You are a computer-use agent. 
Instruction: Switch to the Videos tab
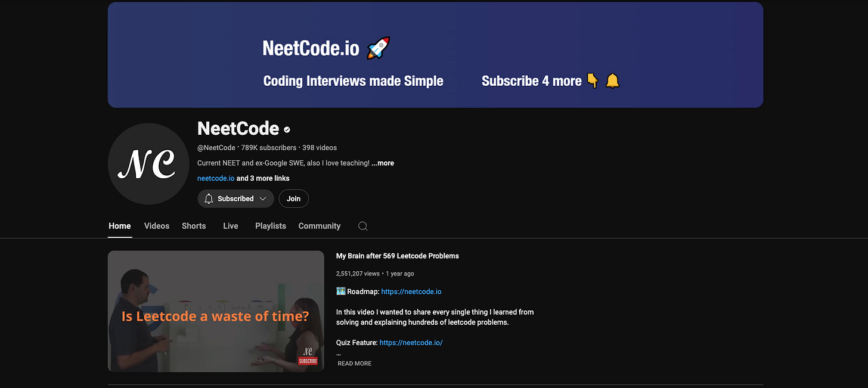pos(157,226)
